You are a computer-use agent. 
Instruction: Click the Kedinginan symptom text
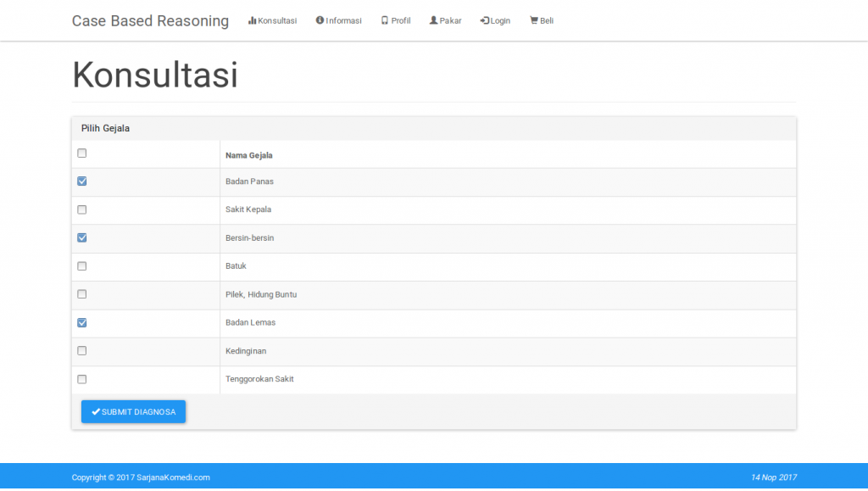click(x=246, y=352)
